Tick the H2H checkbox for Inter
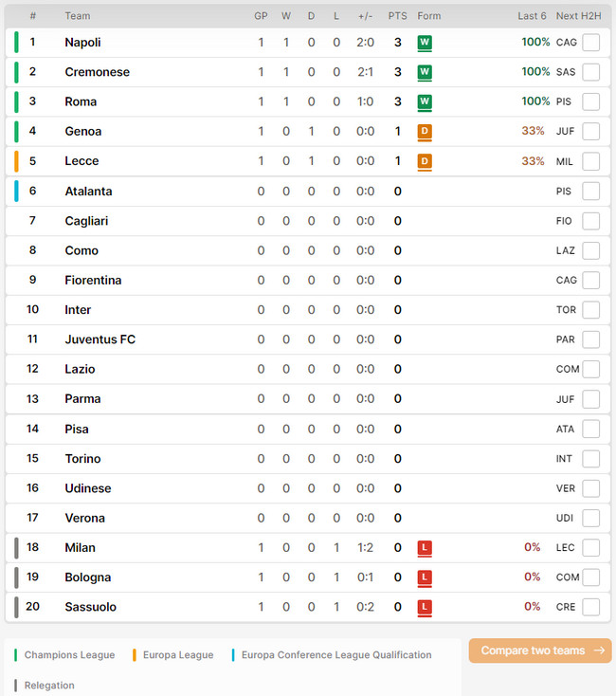 590,310
